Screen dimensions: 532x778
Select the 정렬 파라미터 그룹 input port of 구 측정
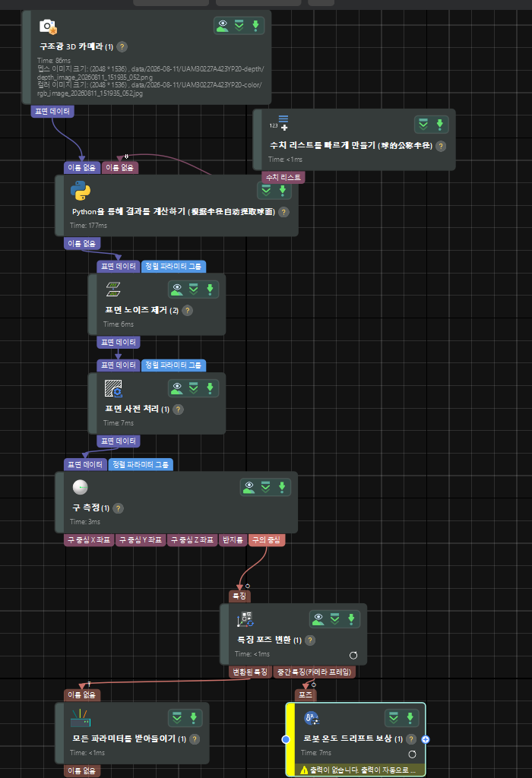tap(141, 465)
